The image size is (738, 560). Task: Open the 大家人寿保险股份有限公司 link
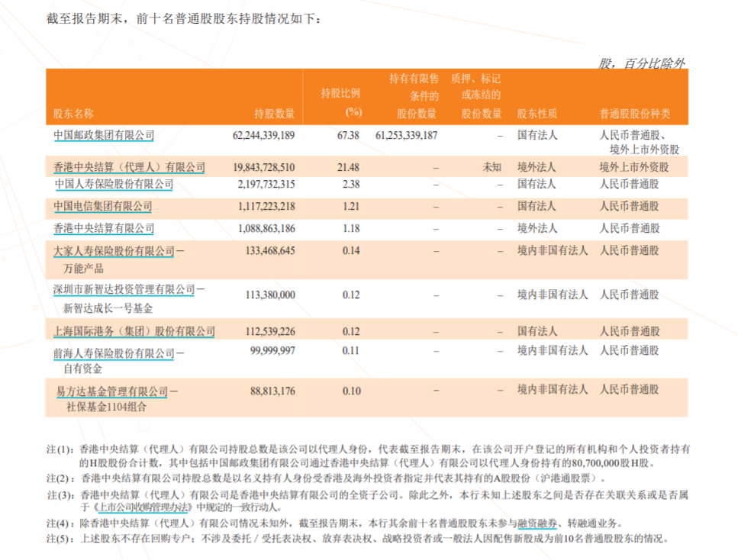114,251
